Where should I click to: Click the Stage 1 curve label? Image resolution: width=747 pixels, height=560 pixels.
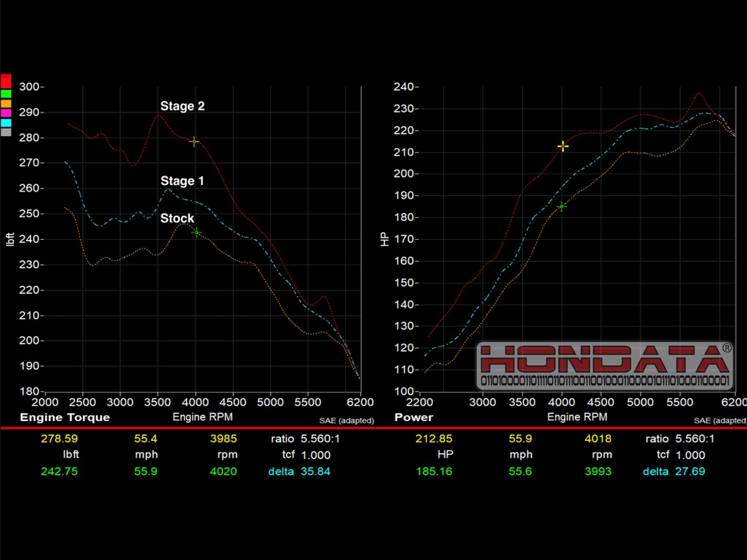(182, 181)
